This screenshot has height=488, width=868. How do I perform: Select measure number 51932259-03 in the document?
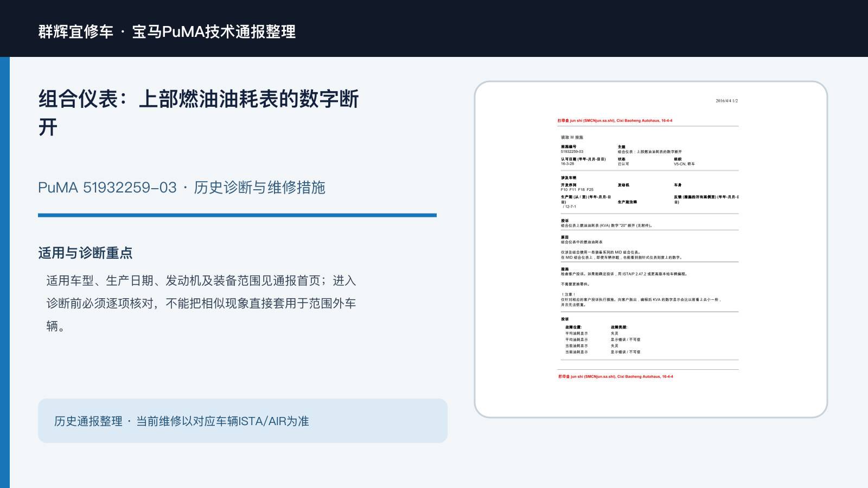click(572, 152)
